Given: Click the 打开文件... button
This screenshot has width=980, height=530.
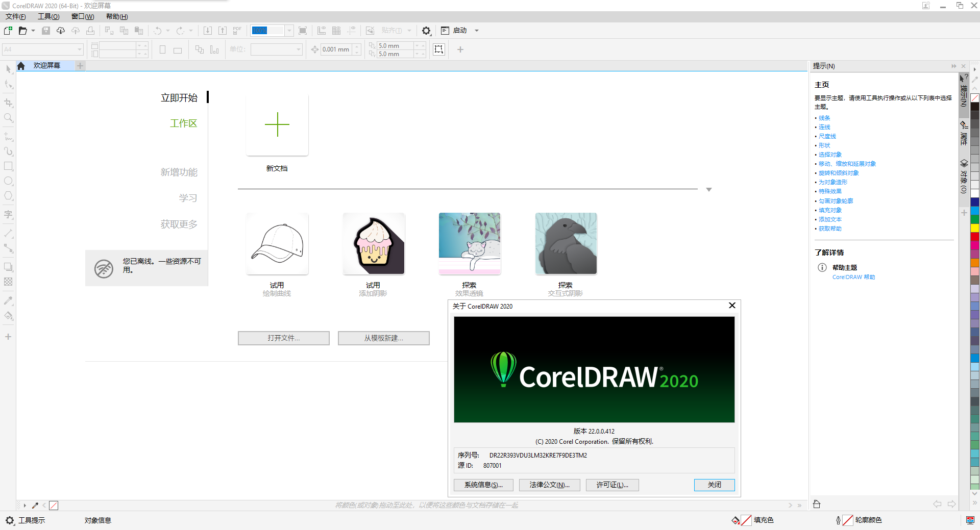Looking at the screenshot, I should pyautogui.click(x=284, y=338).
